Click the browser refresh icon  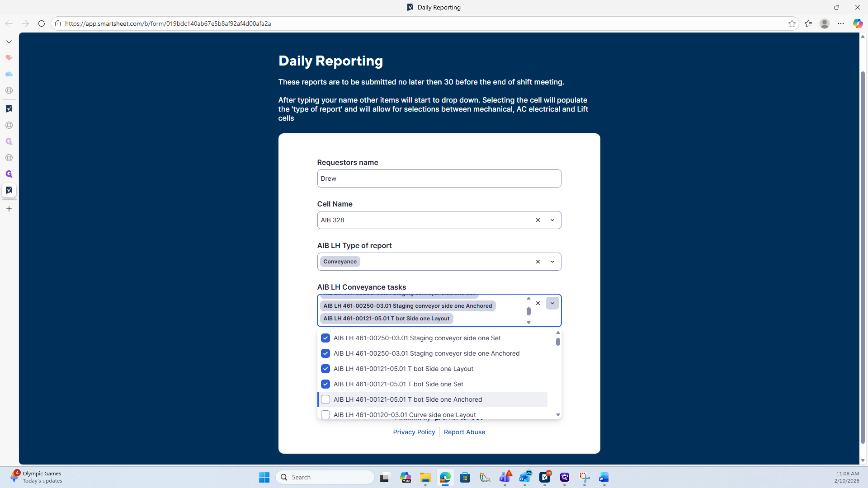41,23
